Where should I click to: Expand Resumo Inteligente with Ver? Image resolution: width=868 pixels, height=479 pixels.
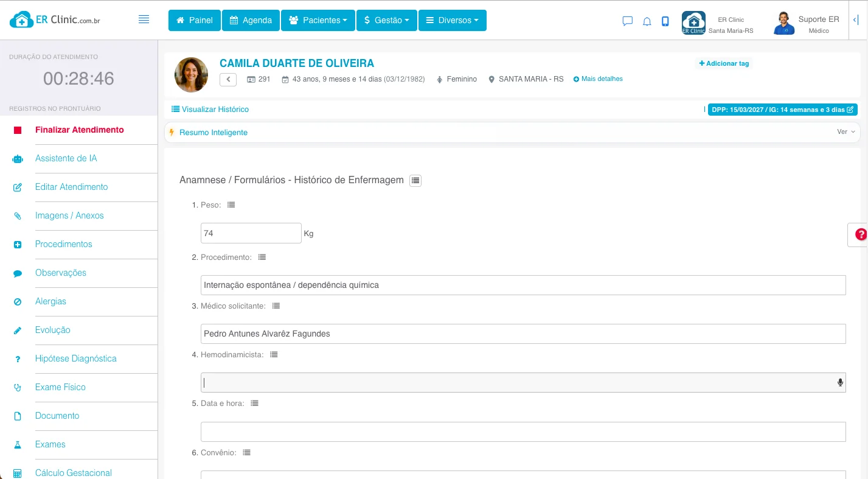point(845,132)
